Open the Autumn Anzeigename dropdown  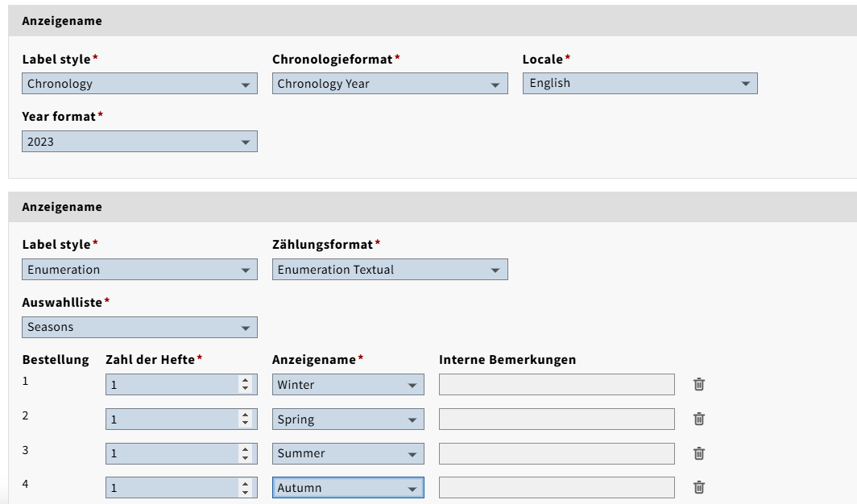(347, 488)
